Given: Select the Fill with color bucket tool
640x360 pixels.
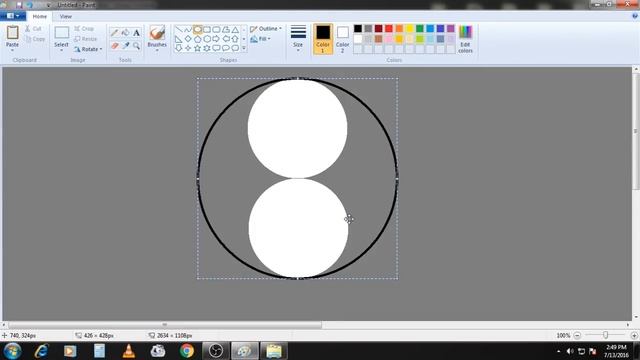Looking at the screenshot, I should coord(126,33).
